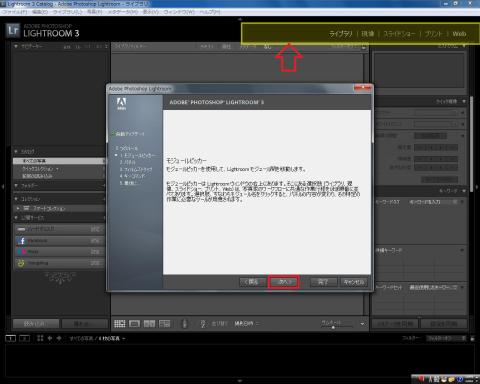
Task: Open the Photo menu
Action: [x=94, y=12]
